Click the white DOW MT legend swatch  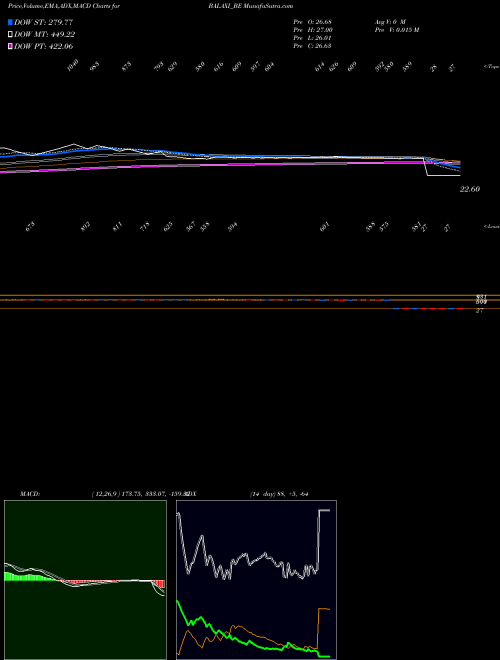pos(10,35)
